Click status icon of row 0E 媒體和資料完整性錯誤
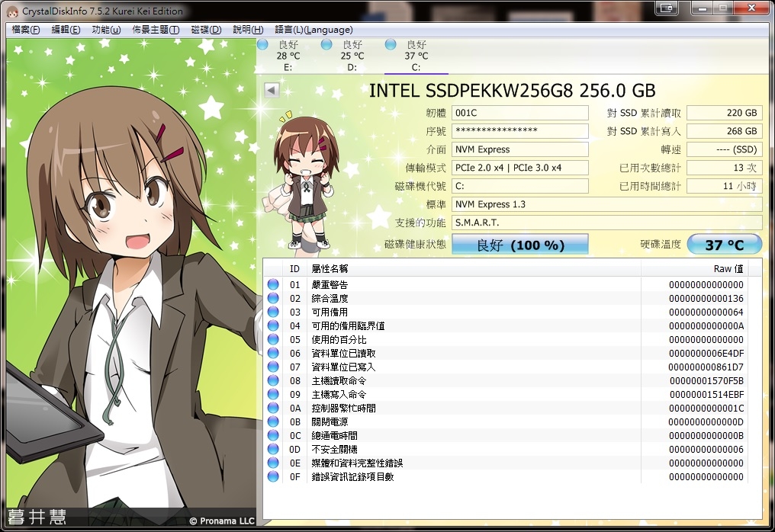Image resolution: width=775 pixels, height=532 pixels. point(273,463)
